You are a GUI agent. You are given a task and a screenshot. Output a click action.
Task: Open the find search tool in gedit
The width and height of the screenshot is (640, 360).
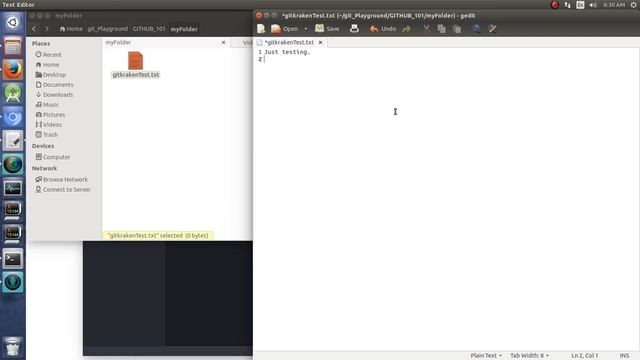[476, 29]
